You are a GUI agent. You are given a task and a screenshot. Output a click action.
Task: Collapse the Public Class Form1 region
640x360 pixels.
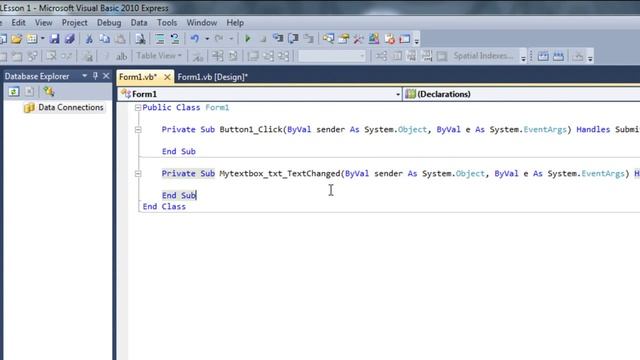click(138, 108)
